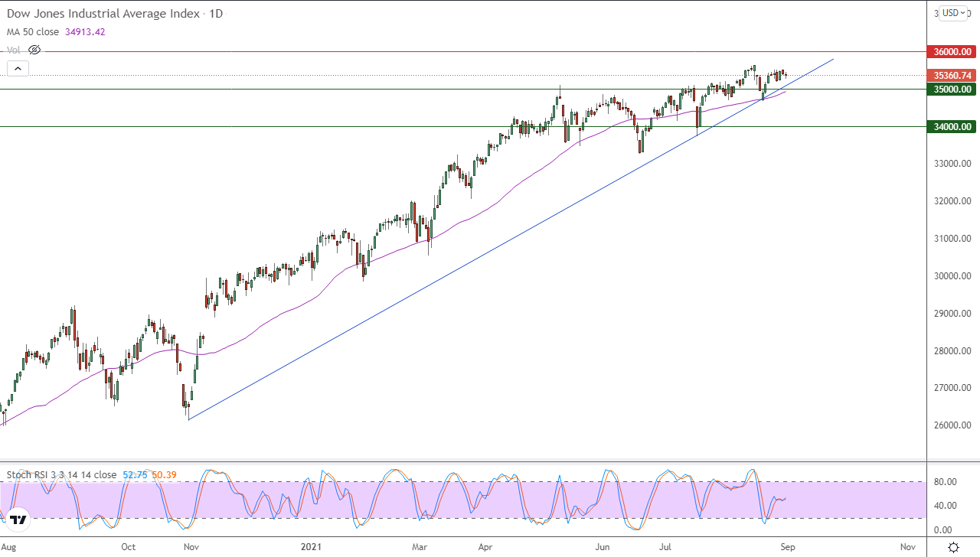Click the Nov label near chart right edge
The width and height of the screenshot is (980, 557).
tap(908, 547)
